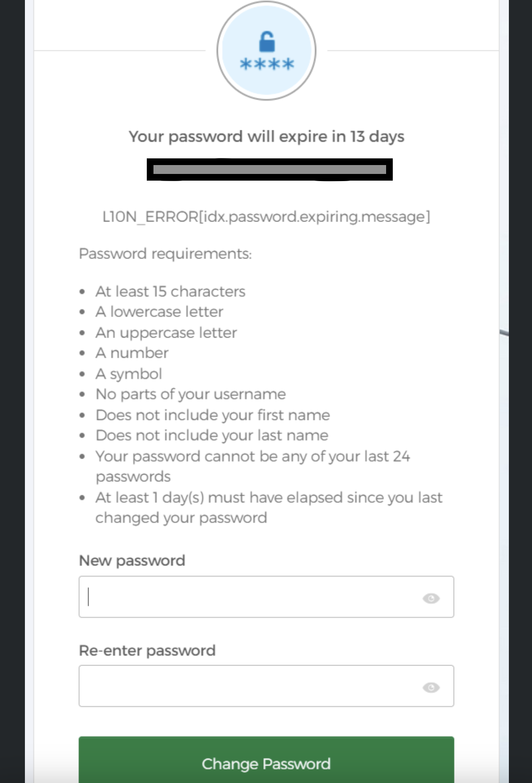Click the unlocked padlock password icon
This screenshot has width=532, height=783.
pos(266,50)
